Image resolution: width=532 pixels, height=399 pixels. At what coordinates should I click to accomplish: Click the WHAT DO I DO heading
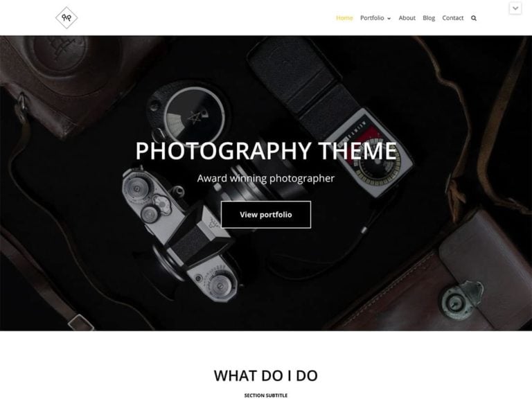click(x=266, y=375)
